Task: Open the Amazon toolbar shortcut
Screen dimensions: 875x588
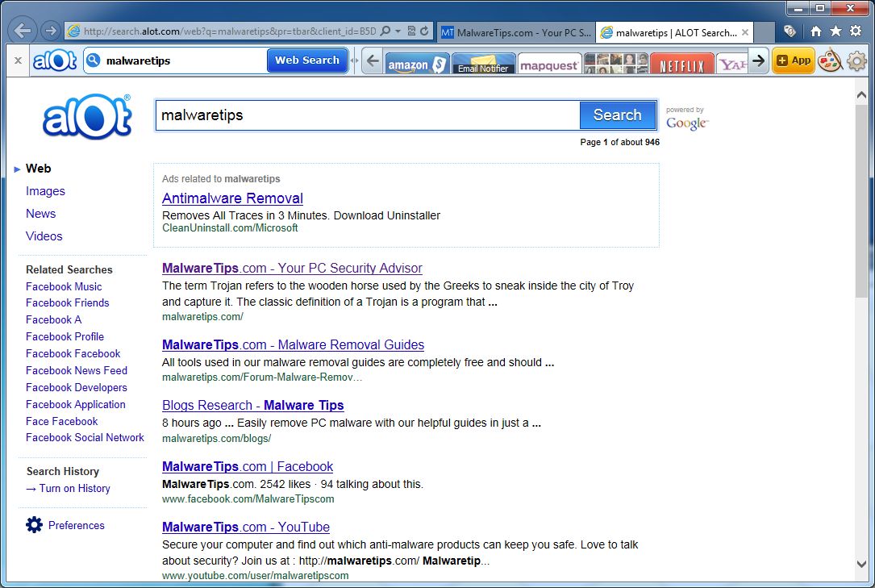Action: coord(417,64)
